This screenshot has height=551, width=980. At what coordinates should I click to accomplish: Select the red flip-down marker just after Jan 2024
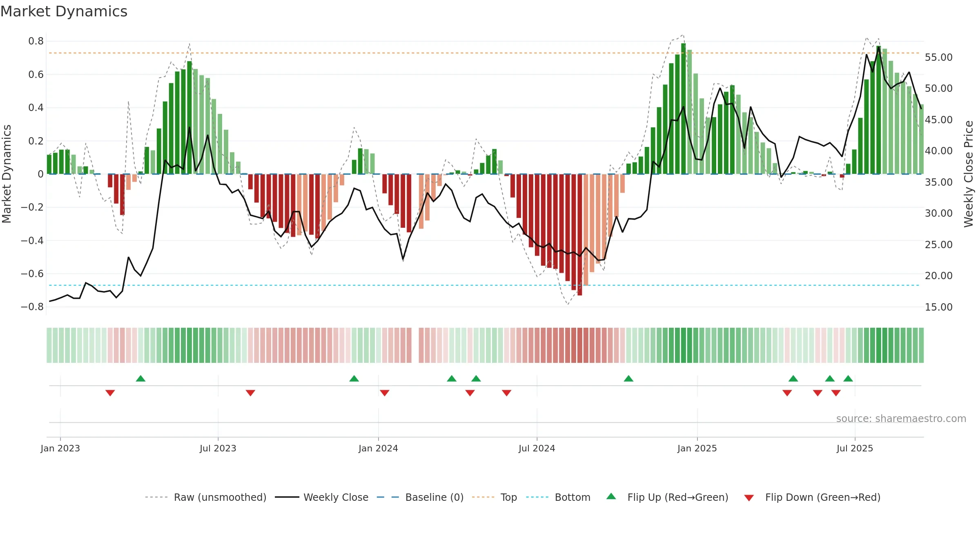coord(385,393)
